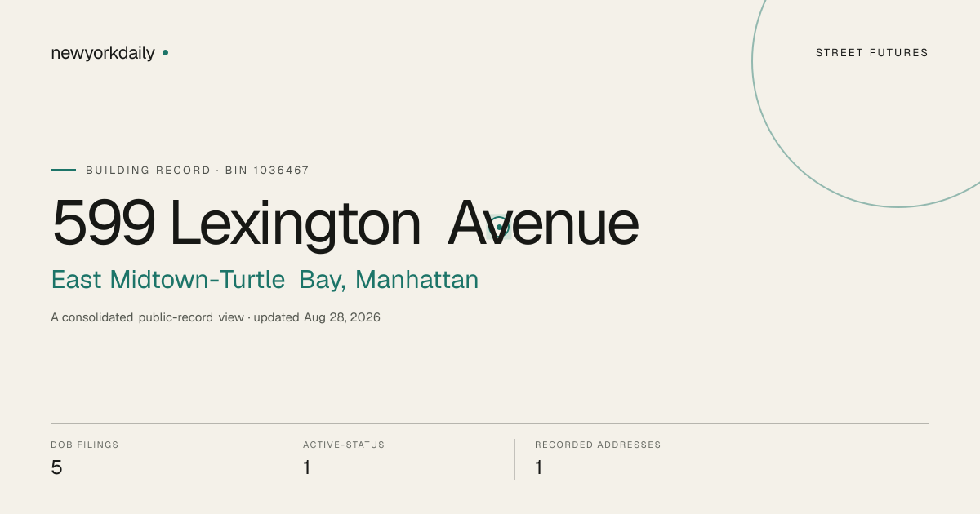Image resolution: width=980 pixels, height=514 pixels.
Task: Click the Recorded Addresses value
Action: (x=539, y=467)
